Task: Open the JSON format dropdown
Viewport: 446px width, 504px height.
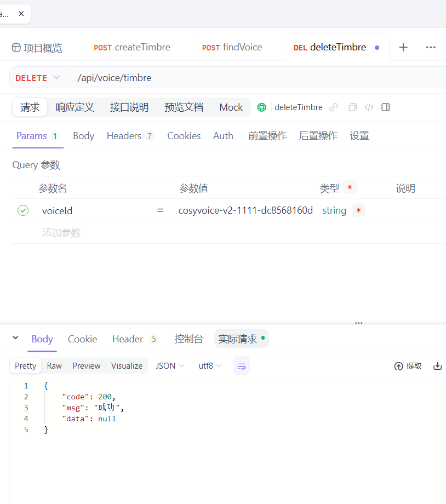Action: (x=170, y=366)
